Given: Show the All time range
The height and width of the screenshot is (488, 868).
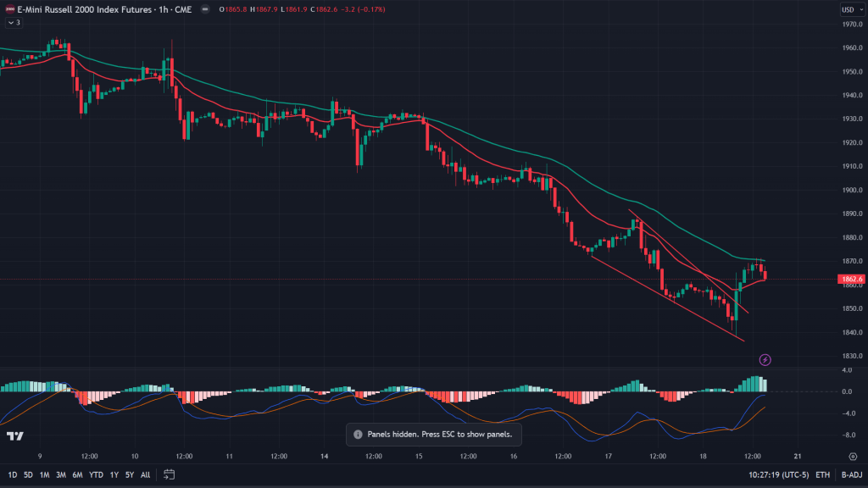Looking at the screenshot, I should 146,474.
